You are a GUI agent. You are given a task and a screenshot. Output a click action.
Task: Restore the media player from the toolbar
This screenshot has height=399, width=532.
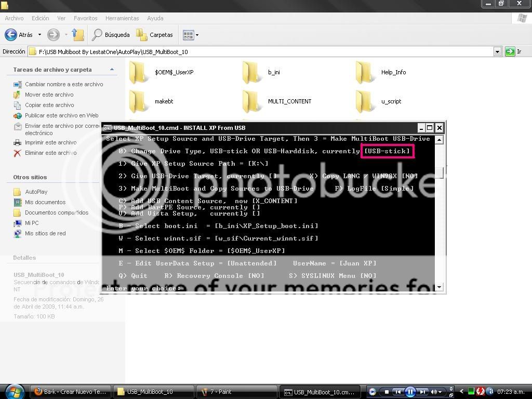tap(451, 395)
